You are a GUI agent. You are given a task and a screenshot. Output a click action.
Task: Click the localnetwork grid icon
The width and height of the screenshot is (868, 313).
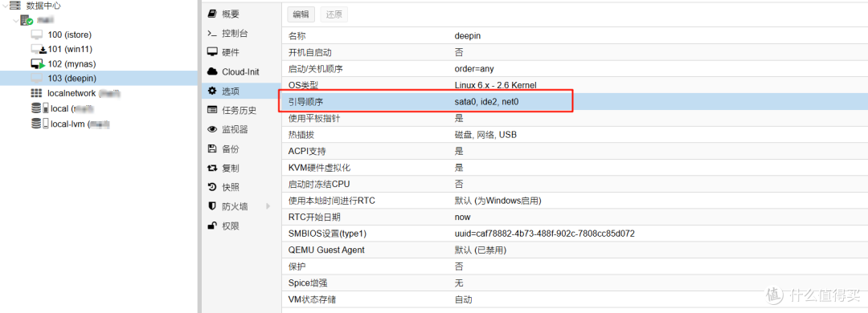37,93
